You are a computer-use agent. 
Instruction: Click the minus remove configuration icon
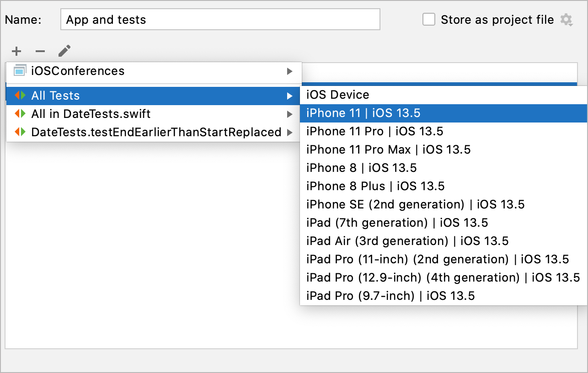[40, 51]
